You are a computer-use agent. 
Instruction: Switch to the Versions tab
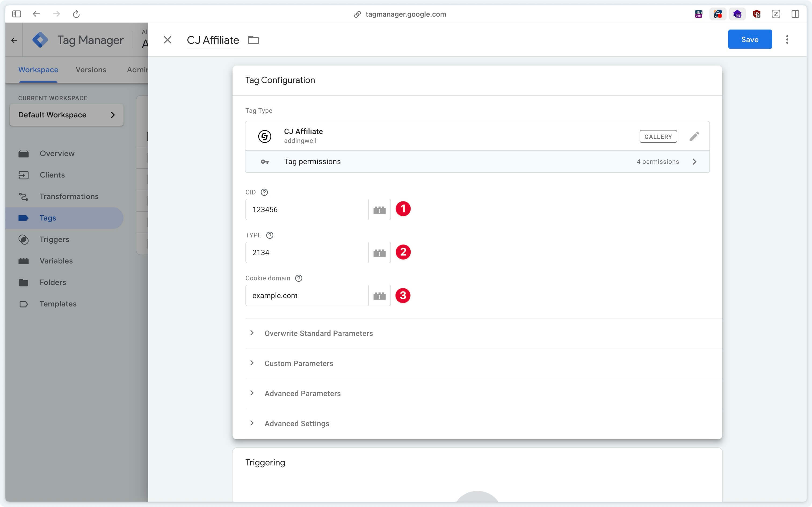point(91,69)
